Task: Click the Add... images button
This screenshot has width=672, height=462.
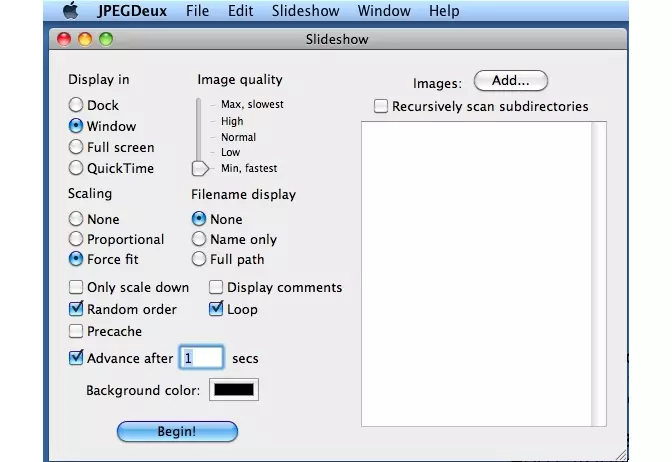Action: pos(510,81)
